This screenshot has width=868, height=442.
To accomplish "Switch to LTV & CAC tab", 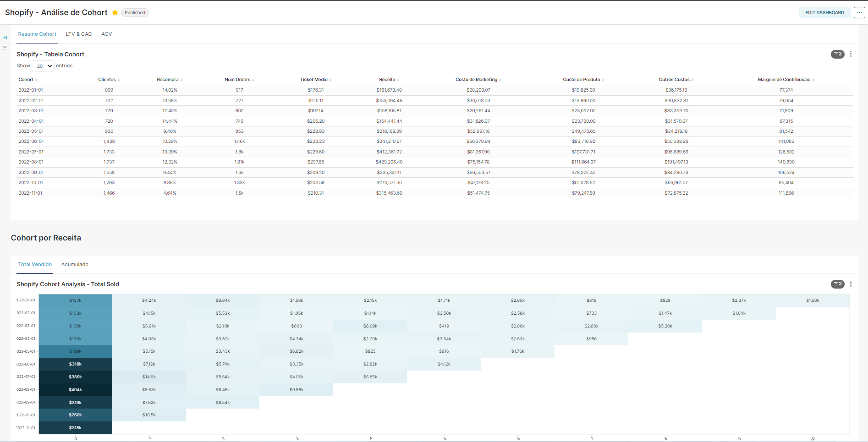I will [79, 34].
